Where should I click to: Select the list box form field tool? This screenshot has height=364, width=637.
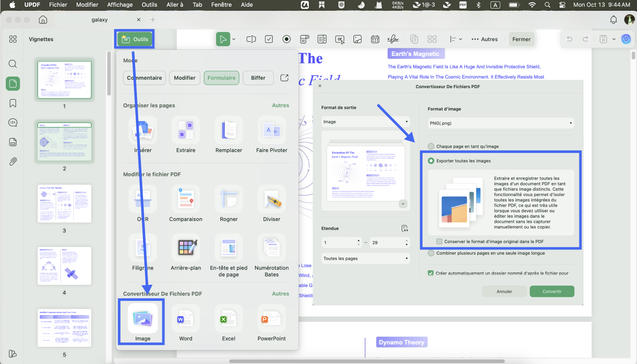[x=322, y=39]
